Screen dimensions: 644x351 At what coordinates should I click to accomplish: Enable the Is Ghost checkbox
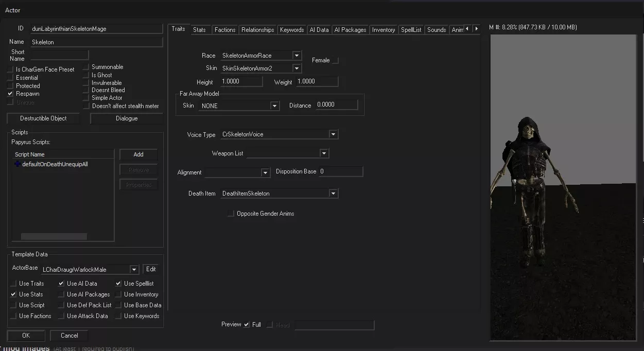tap(86, 75)
